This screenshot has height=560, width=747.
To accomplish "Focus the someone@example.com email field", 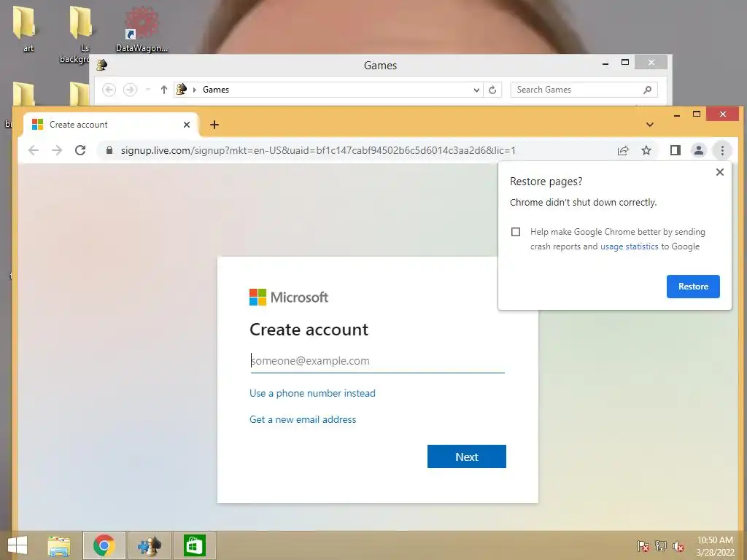I will (x=377, y=361).
